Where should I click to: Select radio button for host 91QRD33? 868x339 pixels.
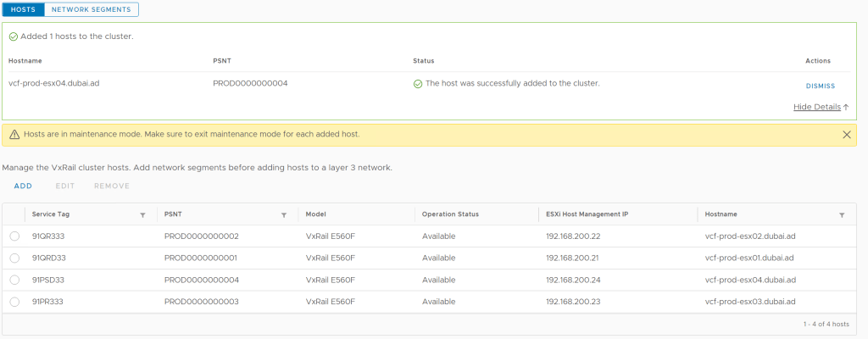point(14,258)
